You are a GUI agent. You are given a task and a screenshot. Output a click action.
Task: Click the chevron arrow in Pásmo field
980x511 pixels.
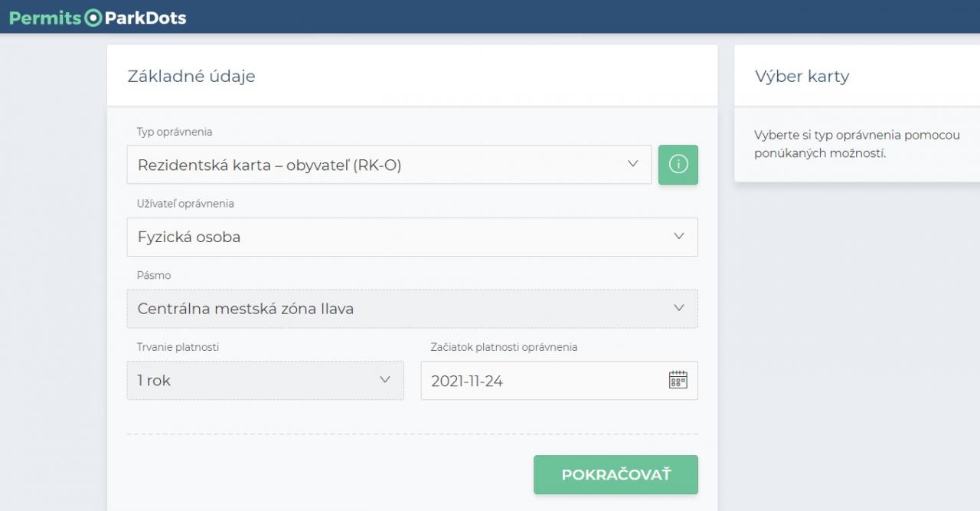pos(678,308)
